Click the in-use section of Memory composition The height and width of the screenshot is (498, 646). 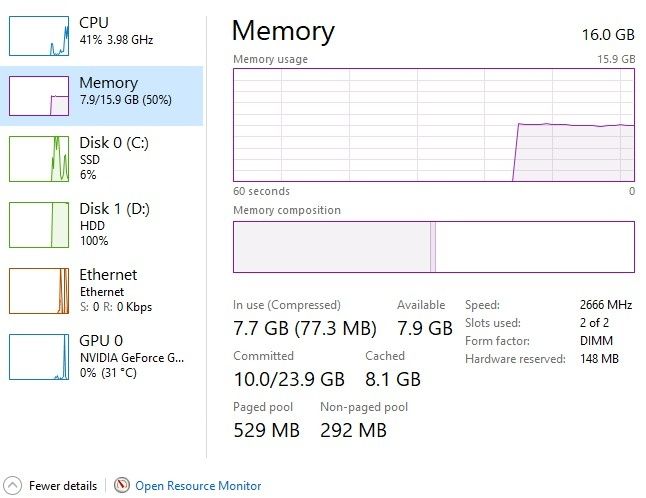[x=330, y=247]
